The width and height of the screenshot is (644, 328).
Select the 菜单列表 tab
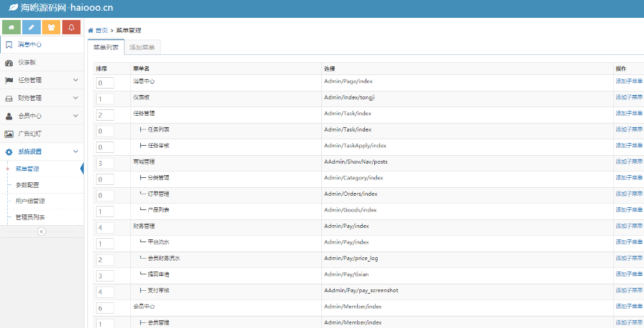[106, 47]
